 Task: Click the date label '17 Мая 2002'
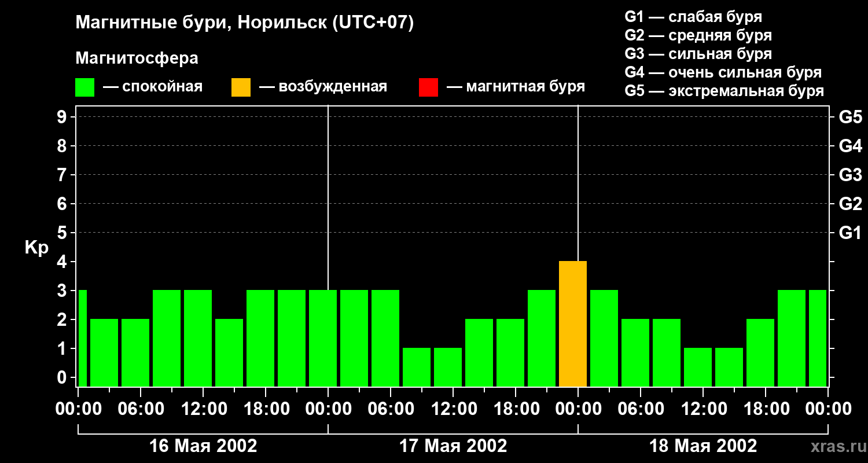(453, 446)
